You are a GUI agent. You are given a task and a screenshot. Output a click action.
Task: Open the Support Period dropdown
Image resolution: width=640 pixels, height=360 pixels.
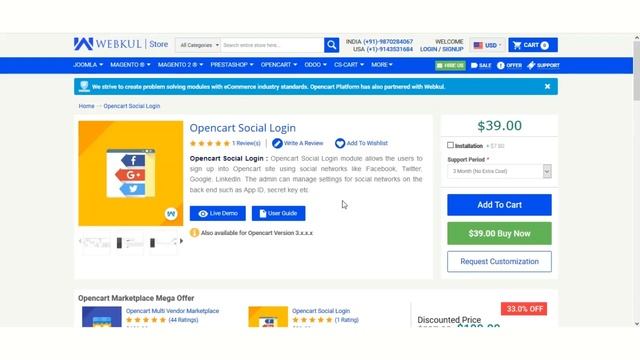(x=499, y=171)
